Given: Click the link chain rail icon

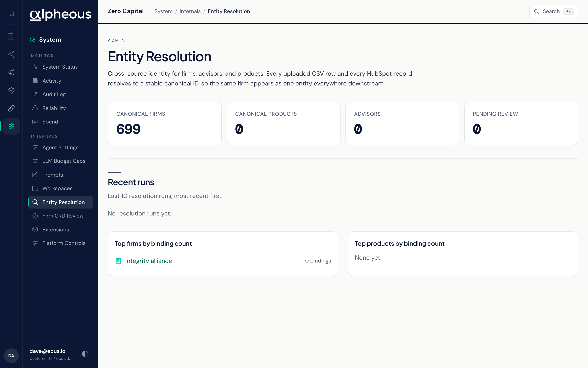Looking at the screenshot, I should point(11,108).
